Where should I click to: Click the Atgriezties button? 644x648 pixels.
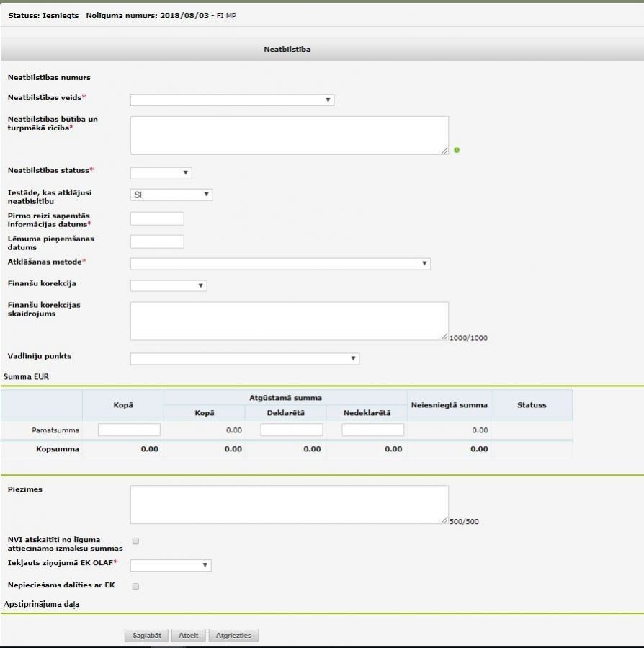click(233, 636)
